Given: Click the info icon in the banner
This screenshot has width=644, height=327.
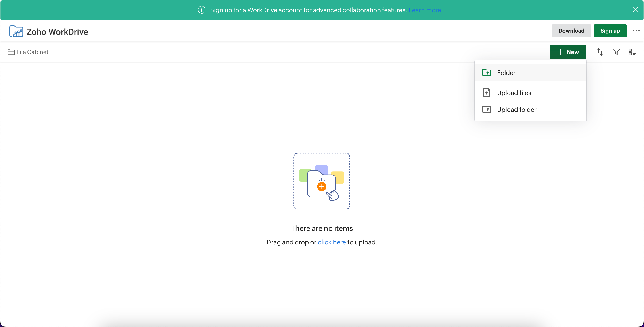Looking at the screenshot, I should 201,10.
